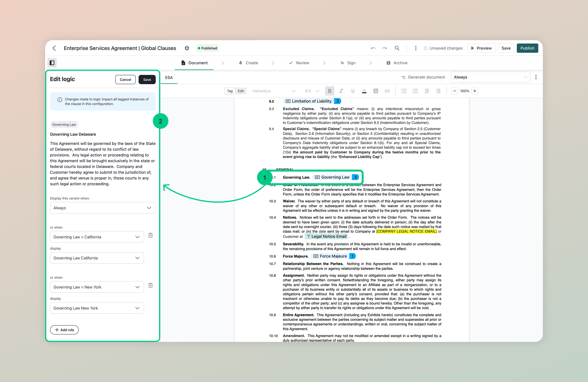
Task: Open document tab more options menu
Action: coord(536,77)
